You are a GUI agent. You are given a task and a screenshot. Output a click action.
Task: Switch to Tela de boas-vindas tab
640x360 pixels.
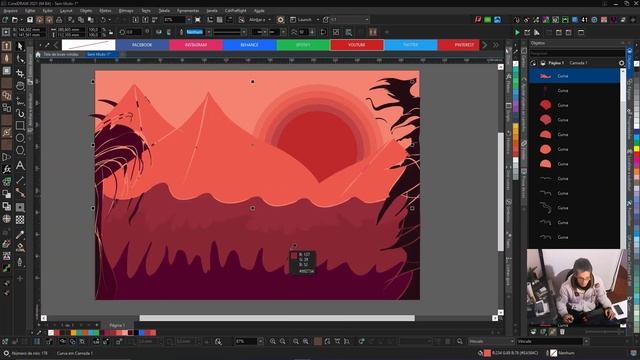[60, 54]
